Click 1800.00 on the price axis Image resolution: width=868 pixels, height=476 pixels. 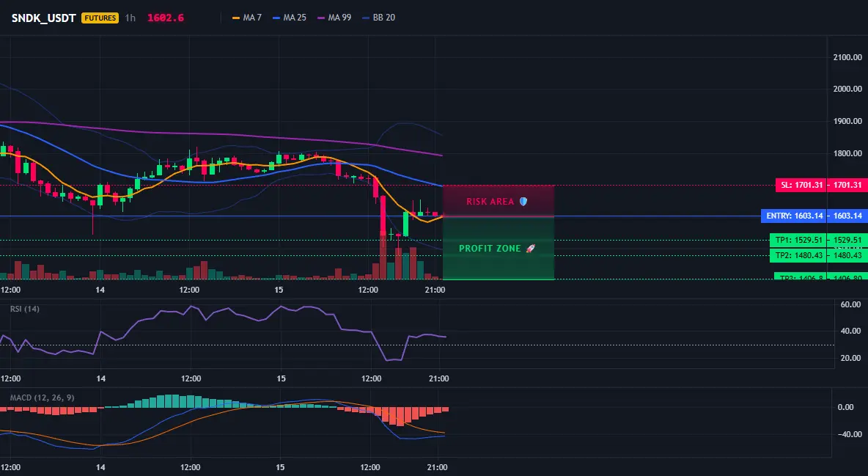(x=847, y=153)
